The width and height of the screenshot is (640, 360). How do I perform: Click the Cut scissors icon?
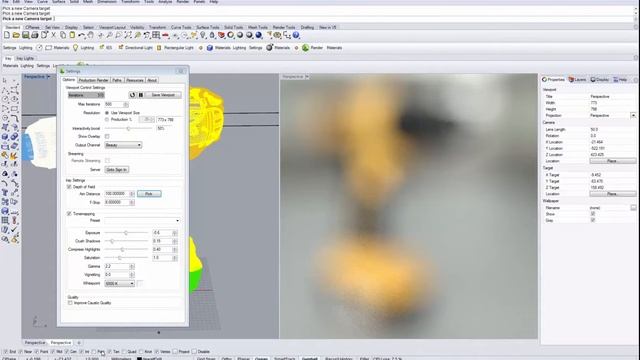pyautogui.click(x=53, y=36)
